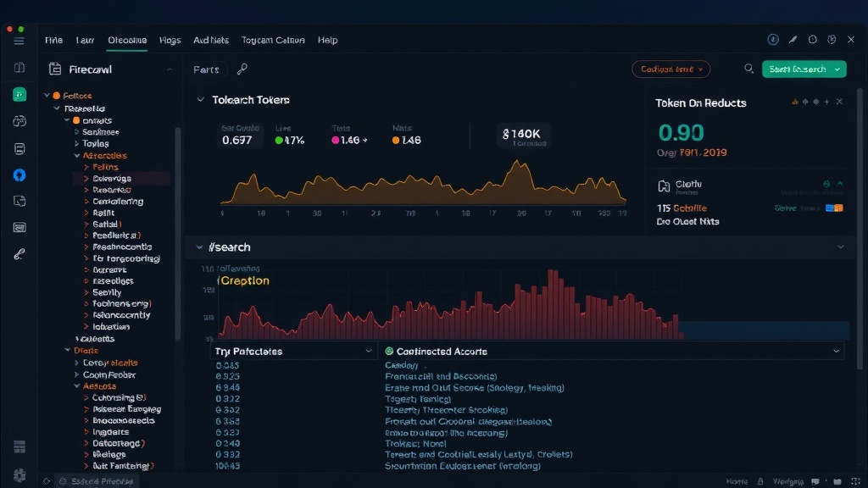This screenshot has width=868, height=488.
Task: Open the hamburger menu icon
Action: click(19, 41)
